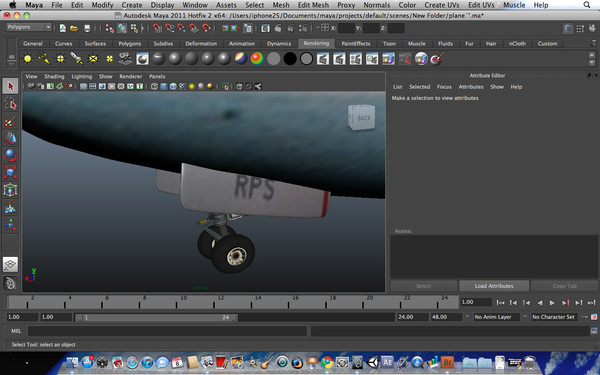Pick the Scale tool red cube icon
The width and height of the screenshot is (600, 375).
[x=10, y=173]
